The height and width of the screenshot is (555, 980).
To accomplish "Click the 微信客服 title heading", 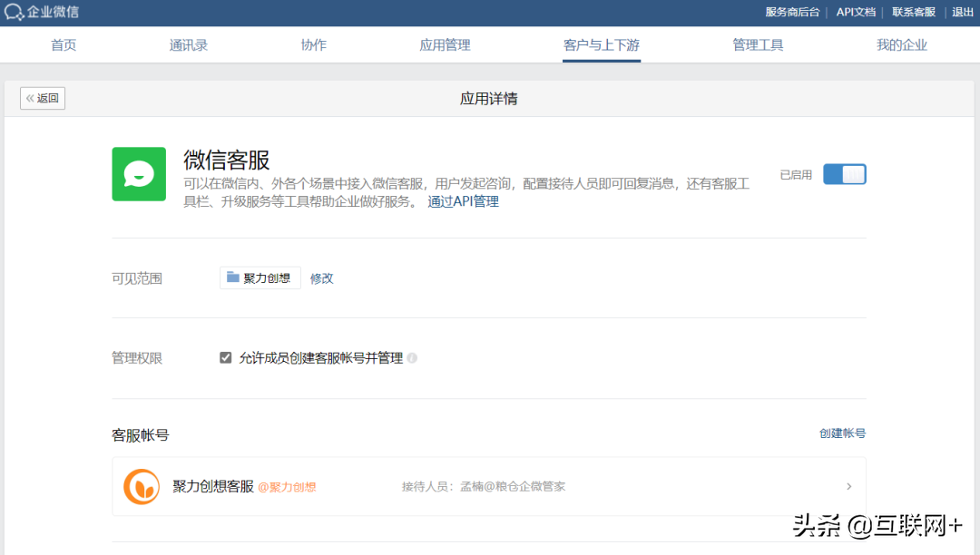I will click(x=226, y=161).
